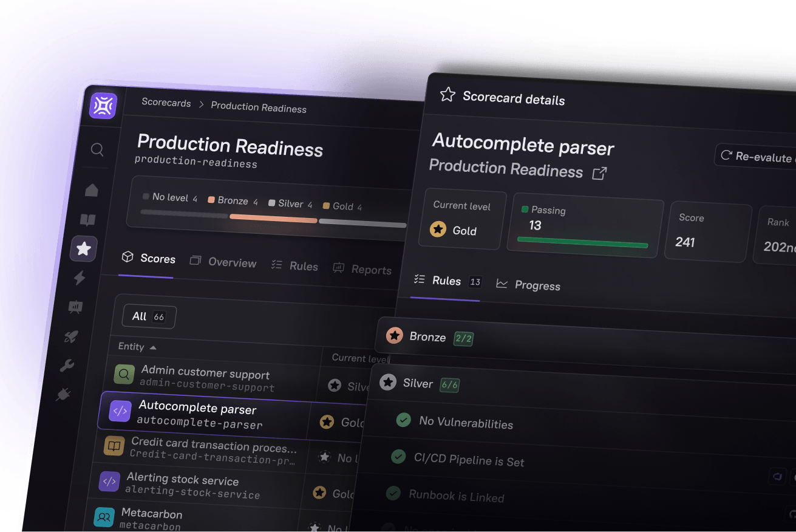This screenshot has height=532, width=796.
Task: Click the lightning bolt sidebar icon
Action: [80, 278]
